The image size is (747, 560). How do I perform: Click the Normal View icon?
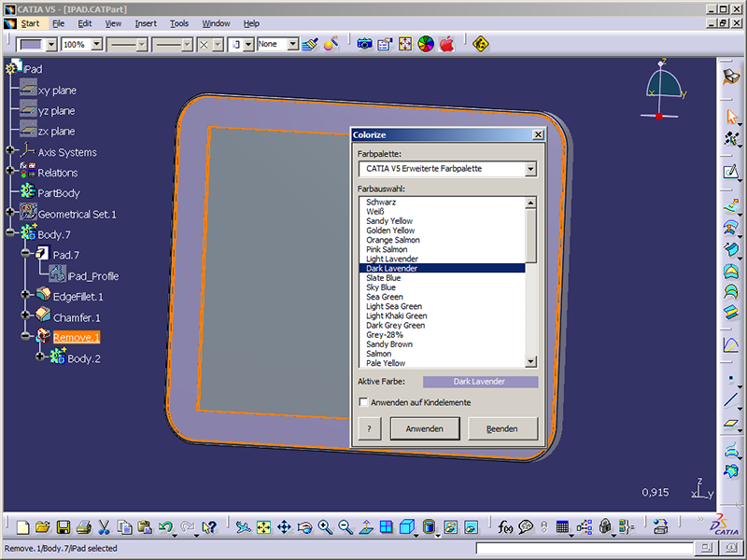click(x=366, y=526)
